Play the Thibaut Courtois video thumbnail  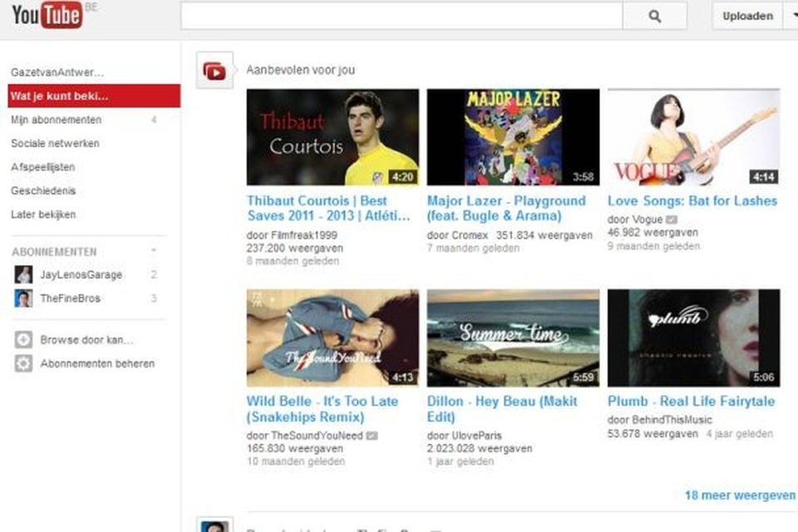click(332, 137)
